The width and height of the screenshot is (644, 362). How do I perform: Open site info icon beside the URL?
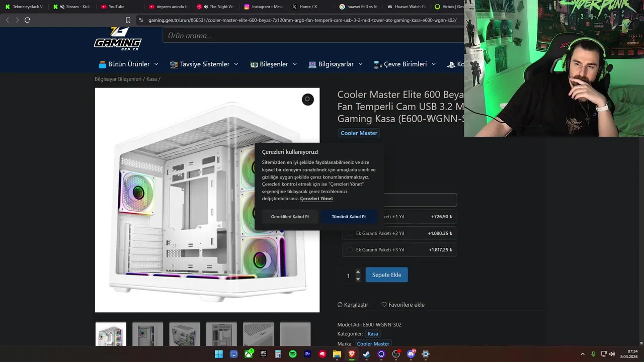[141, 20]
